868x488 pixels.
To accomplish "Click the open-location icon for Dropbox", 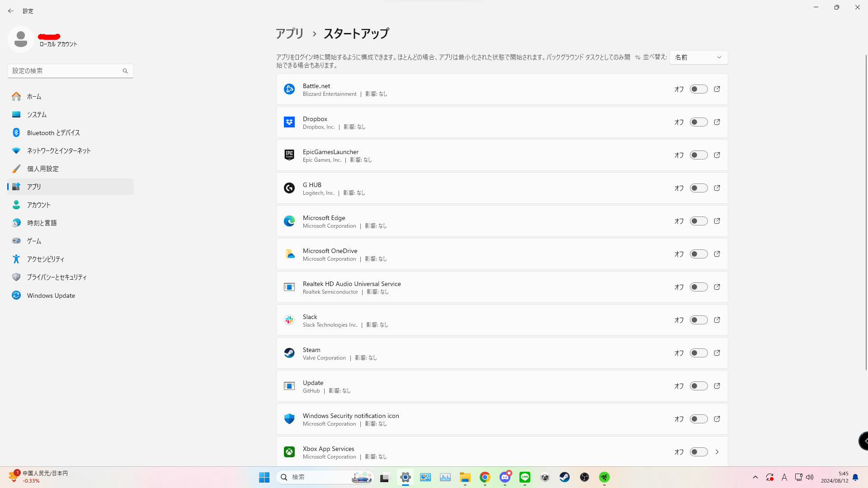I will (x=717, y=122).
